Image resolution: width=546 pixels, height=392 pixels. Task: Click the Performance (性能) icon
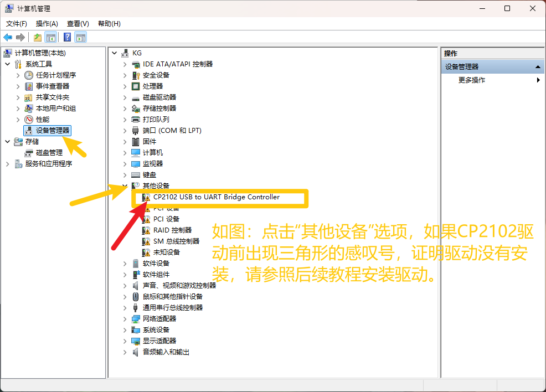[x=29, y=120]
